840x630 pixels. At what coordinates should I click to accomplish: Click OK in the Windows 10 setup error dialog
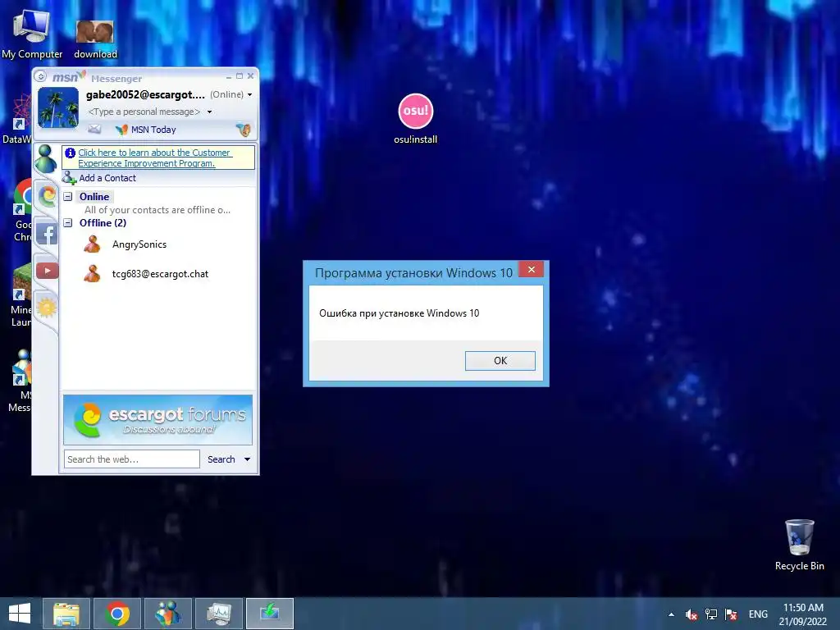click(500, 361)
